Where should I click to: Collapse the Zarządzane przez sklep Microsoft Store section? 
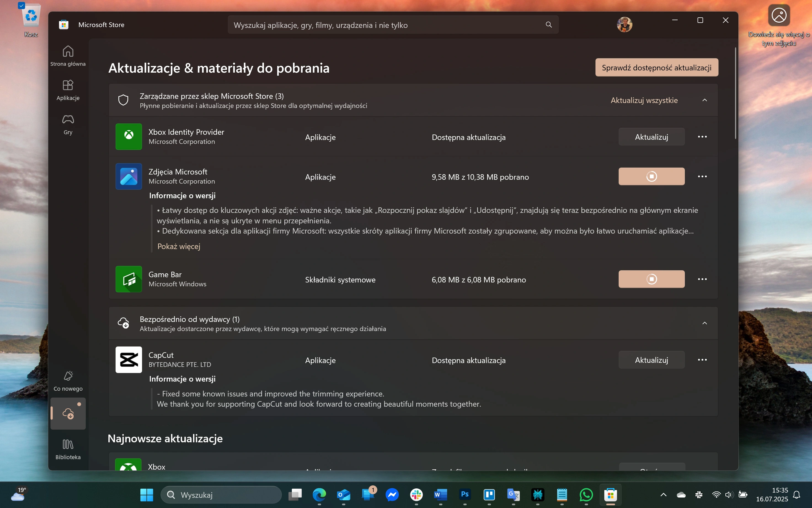point(705,100)
